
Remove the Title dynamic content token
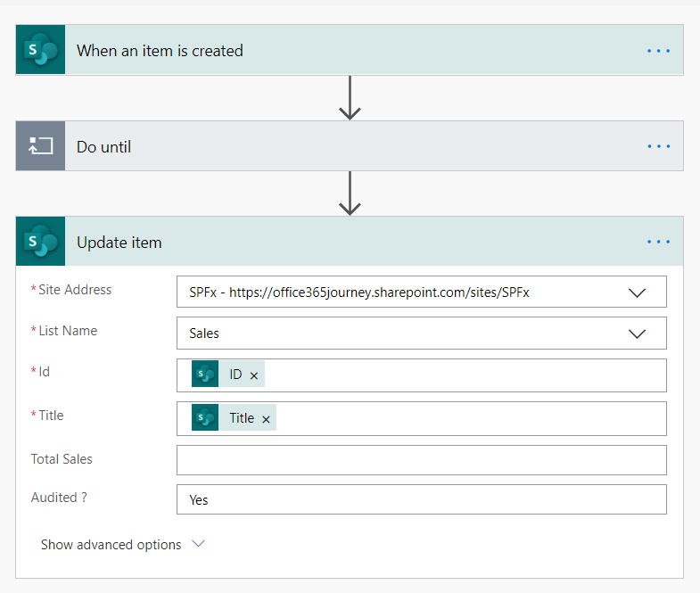point(266,419)
